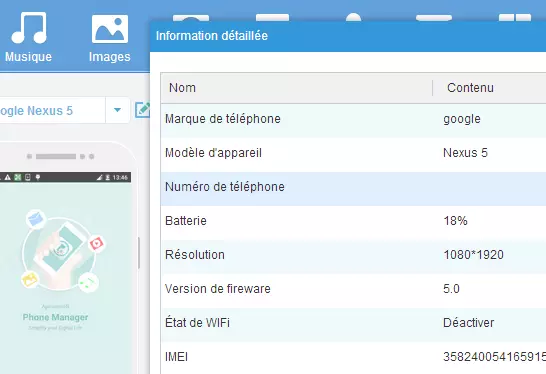This screenshot has height=374, width=546.
Task: Open the Images section
Action: click(109, 38)
